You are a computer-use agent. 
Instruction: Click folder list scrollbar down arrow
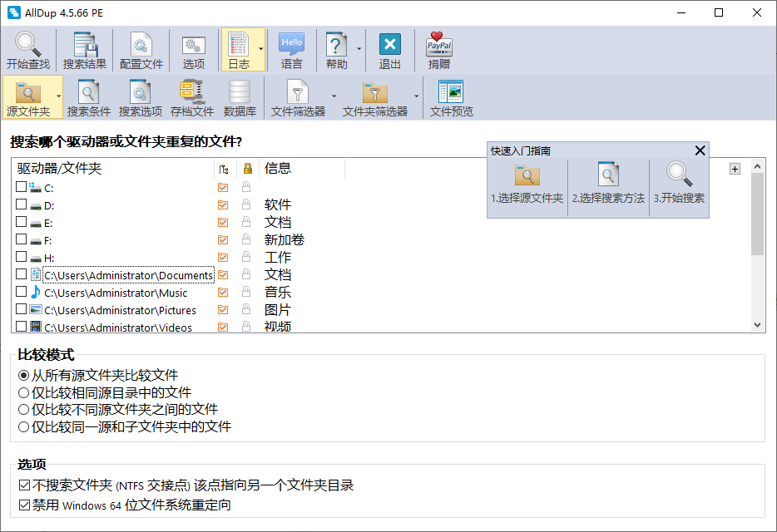[x=757, y=325]
